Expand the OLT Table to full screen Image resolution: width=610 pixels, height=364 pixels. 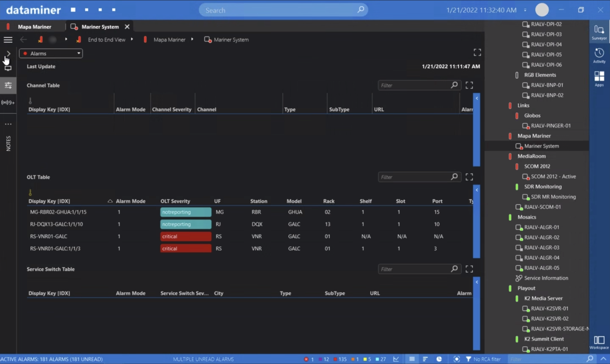[x=469, y=177]
